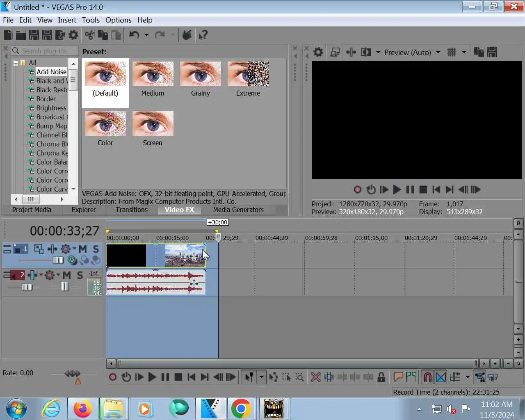This screenshot has height=420, width=525.
Task: Click the Undo arrow in the toolbar
Action: pyautogui.click(x=134, y=35)
